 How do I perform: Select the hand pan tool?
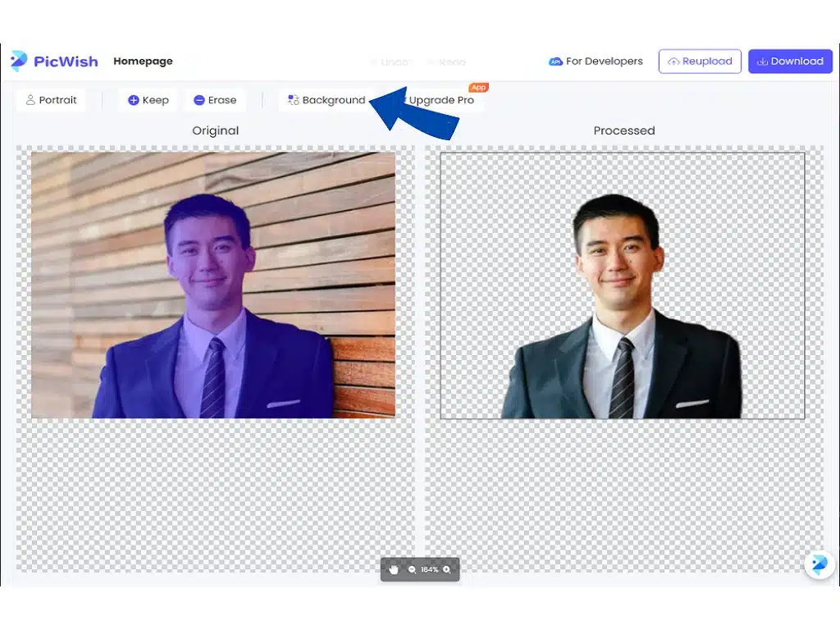click(x=394, y=569)
